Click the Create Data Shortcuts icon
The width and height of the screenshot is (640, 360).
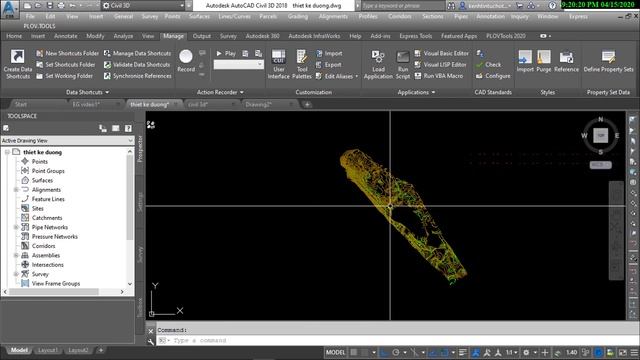click(17, 56)
